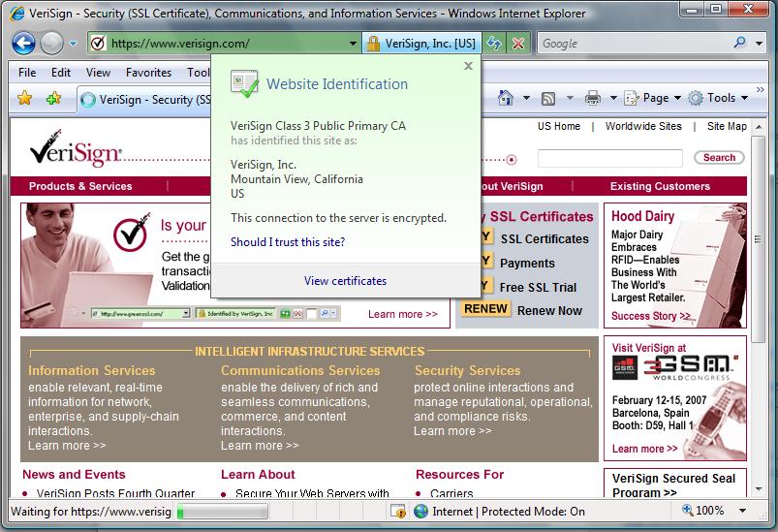
Task: Open the Favorites menu
Action: coord(148,73)
